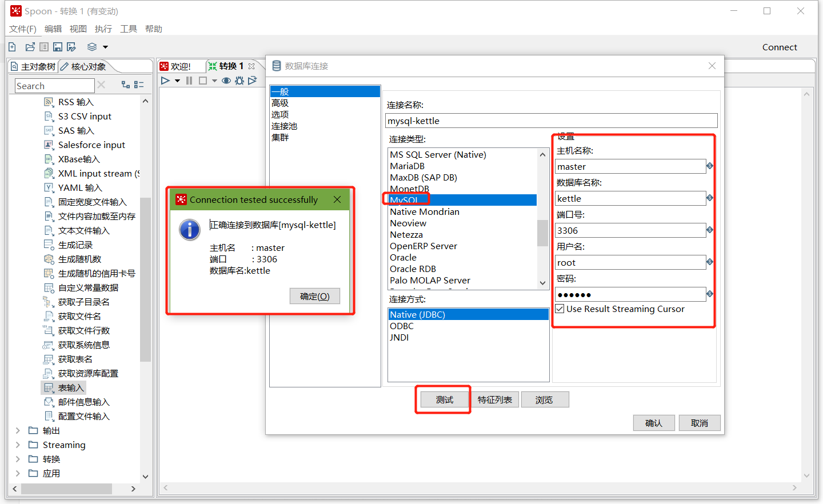Debug the transformation with the bug icon
Screen dimensions: 823x504
click(239, 81)
